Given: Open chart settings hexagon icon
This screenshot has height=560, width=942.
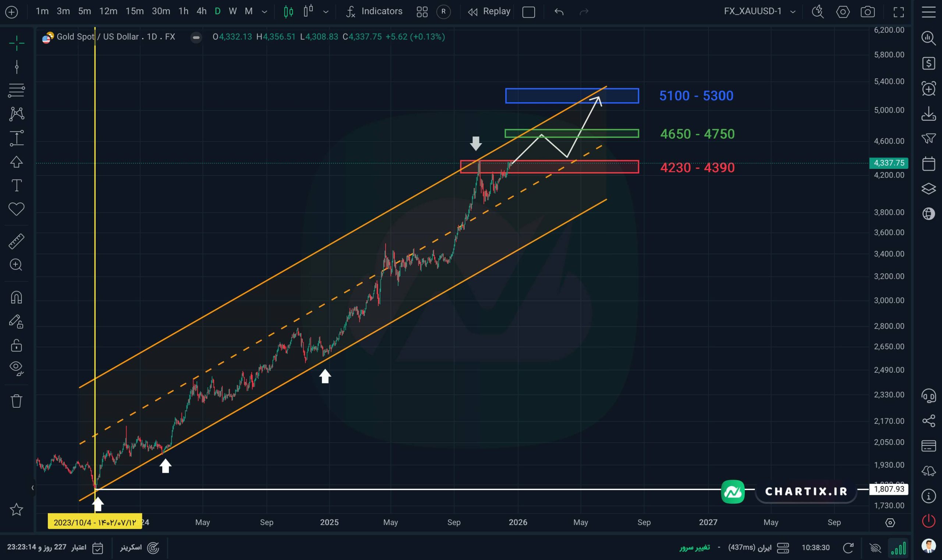Looking at the screenshot, I should [842, 12].
